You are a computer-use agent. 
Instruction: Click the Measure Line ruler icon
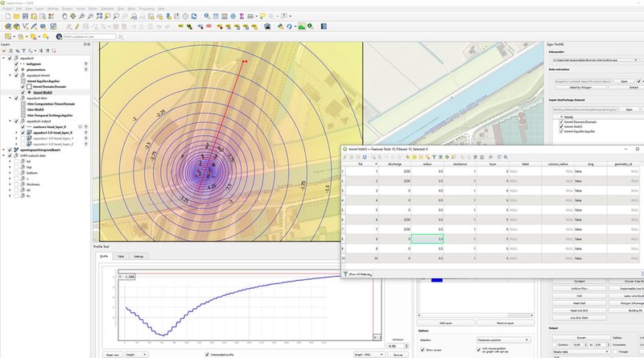click(250, 16)
